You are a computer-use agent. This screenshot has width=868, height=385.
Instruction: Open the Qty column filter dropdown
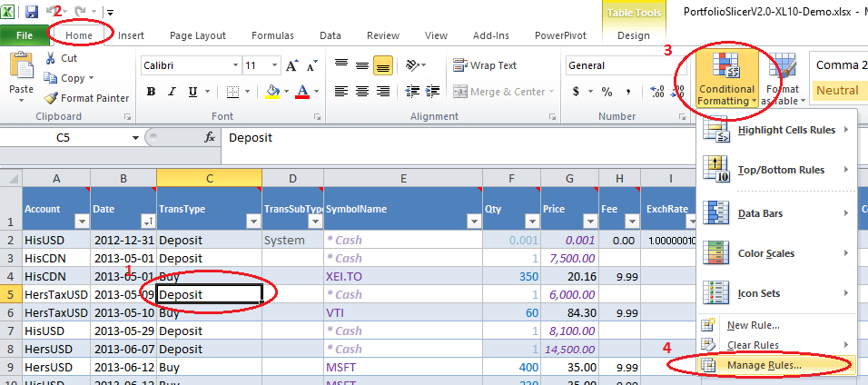pos(533,222)
